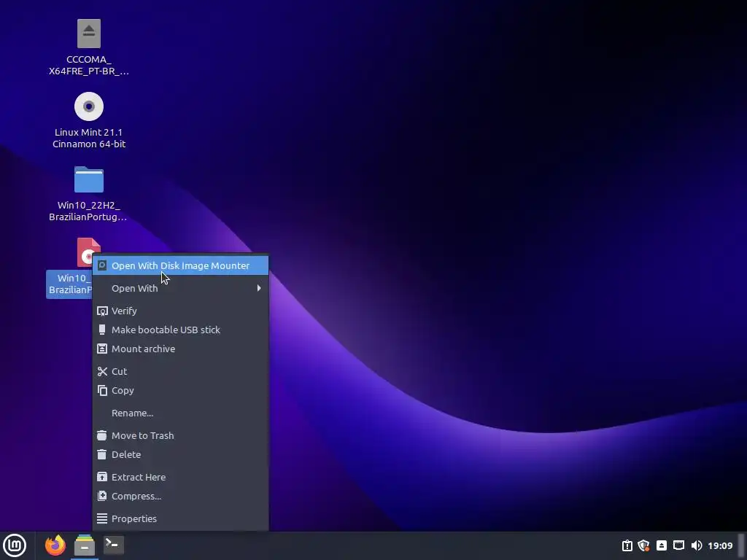This screenshot has height=560, width=747.
Task: Click the shield security tray icon
Action: tap(644, 545)
